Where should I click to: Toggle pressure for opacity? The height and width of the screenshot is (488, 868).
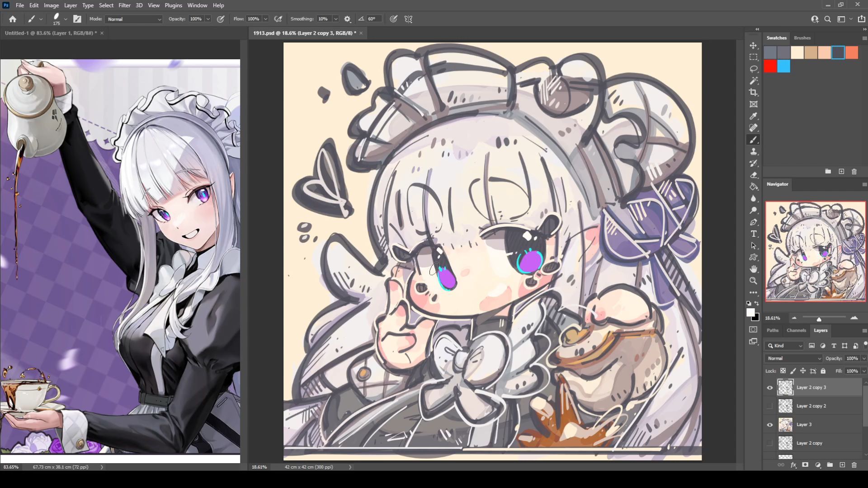coord(221,19)
